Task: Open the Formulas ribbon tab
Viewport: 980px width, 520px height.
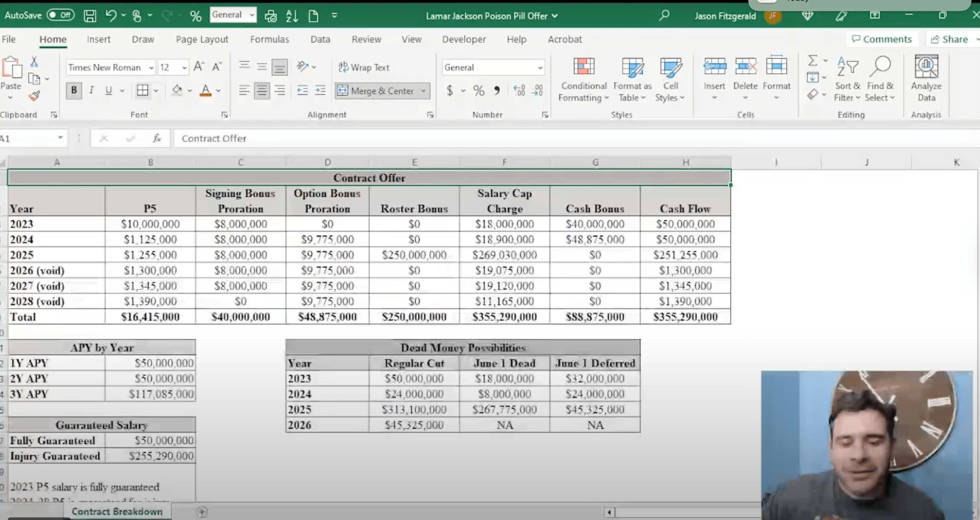Action: (269, 39)
